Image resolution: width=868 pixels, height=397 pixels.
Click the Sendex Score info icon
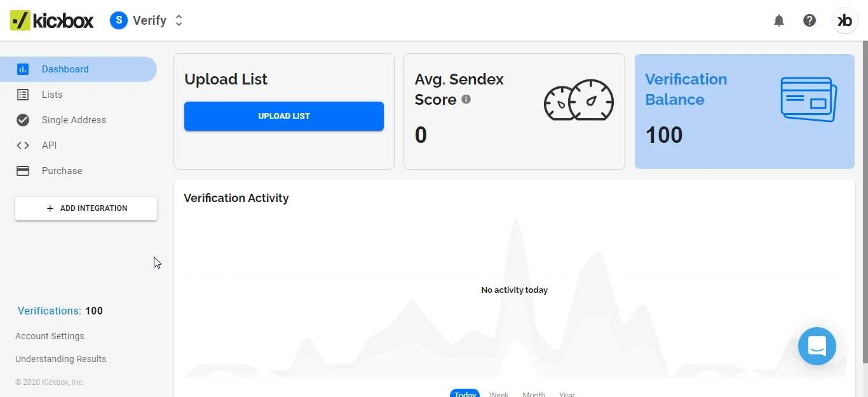[x=466, y=99]
